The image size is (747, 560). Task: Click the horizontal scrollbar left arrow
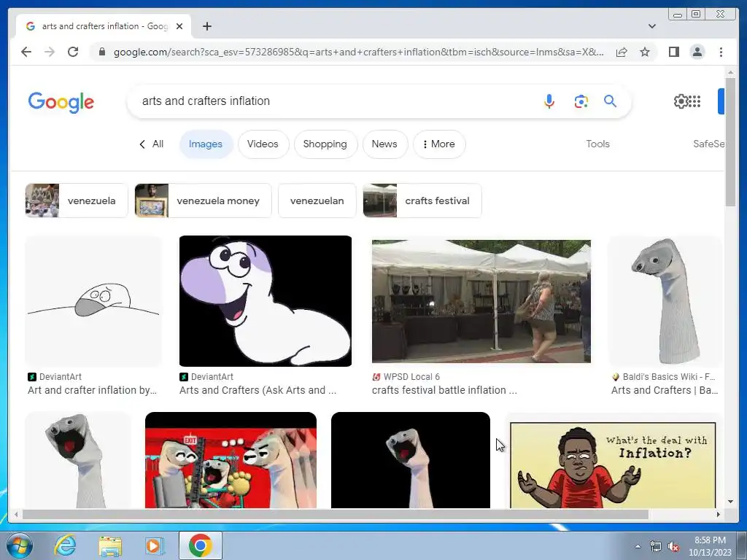[16, 514]
